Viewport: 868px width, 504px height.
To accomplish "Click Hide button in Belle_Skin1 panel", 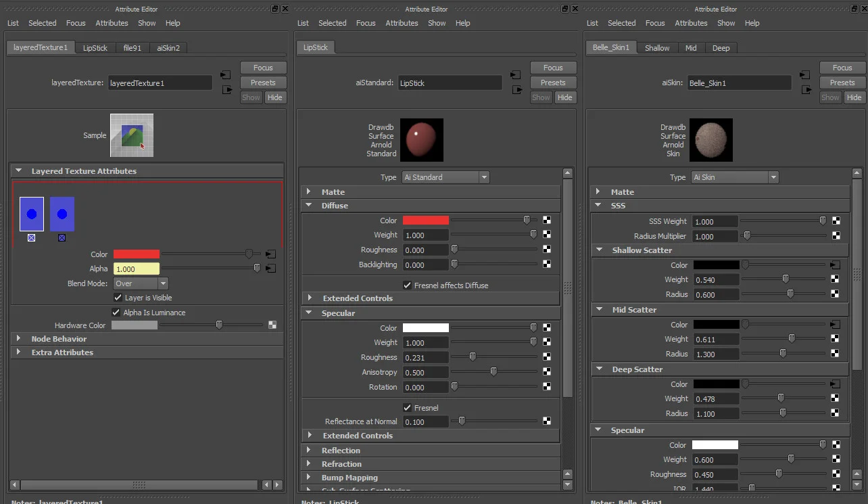I will (x=854, y=97).
